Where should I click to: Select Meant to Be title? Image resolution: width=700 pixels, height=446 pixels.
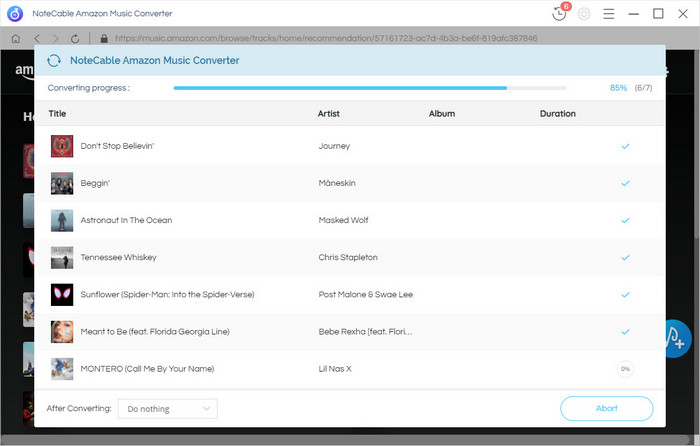point(155,332)
